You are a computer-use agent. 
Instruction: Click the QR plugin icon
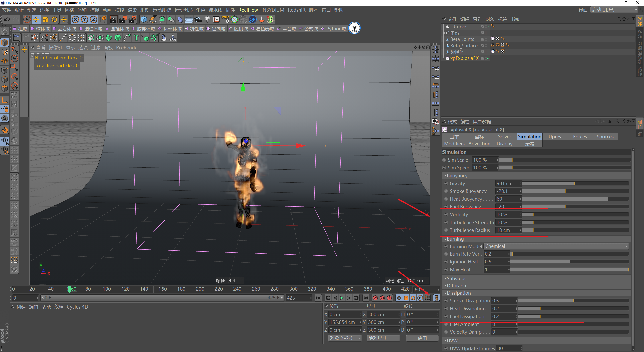[252, 19]
